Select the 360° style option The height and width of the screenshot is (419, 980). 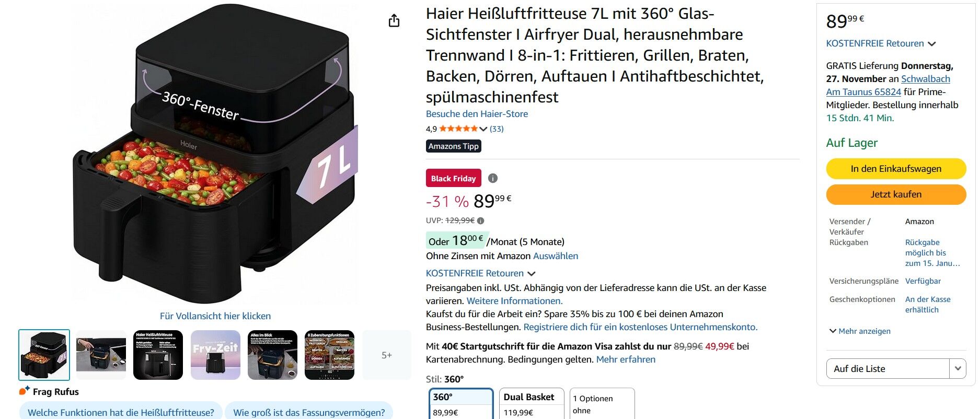coord(461,403)
